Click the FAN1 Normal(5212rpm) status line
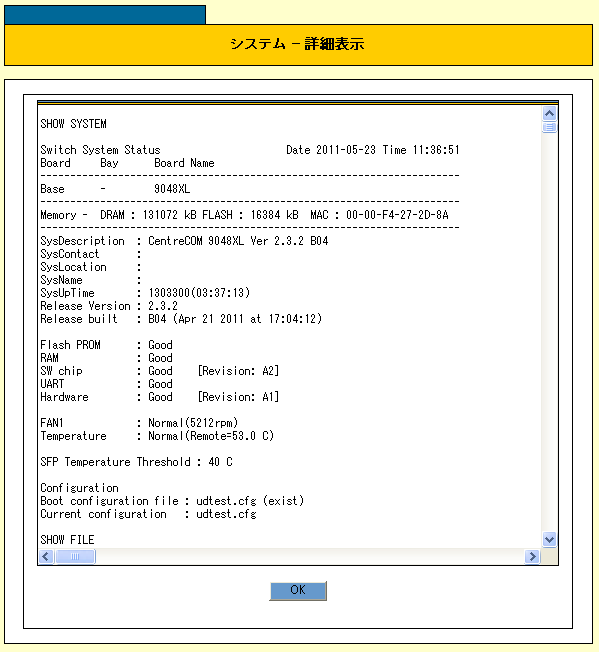This screenshot has width=599, height=652. coord(139,423)
